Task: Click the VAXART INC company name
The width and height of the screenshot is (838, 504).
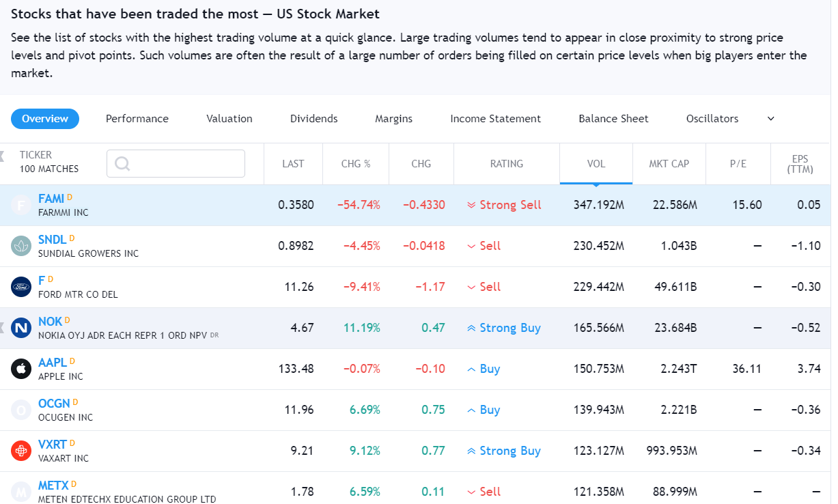Action: [x=64, y=458]
